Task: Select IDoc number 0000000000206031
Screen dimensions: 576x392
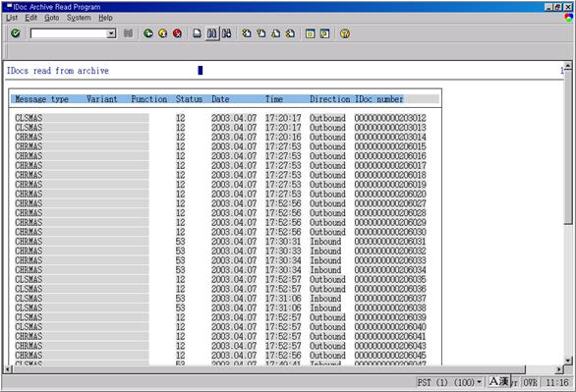Action: click(x=390, y=242)
